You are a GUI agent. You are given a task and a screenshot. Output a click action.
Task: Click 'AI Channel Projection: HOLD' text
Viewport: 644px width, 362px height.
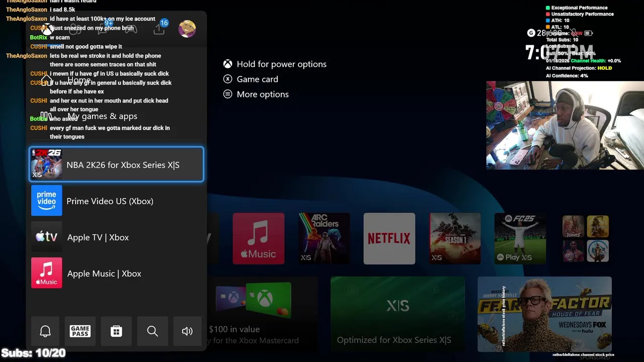point(579,68)
